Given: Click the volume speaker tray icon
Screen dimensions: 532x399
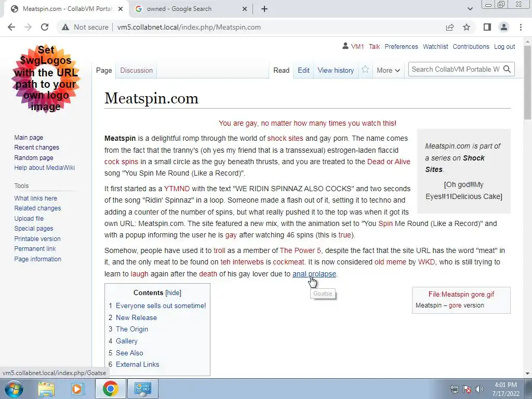Looking at the screenshot, I should pos(480,389).
